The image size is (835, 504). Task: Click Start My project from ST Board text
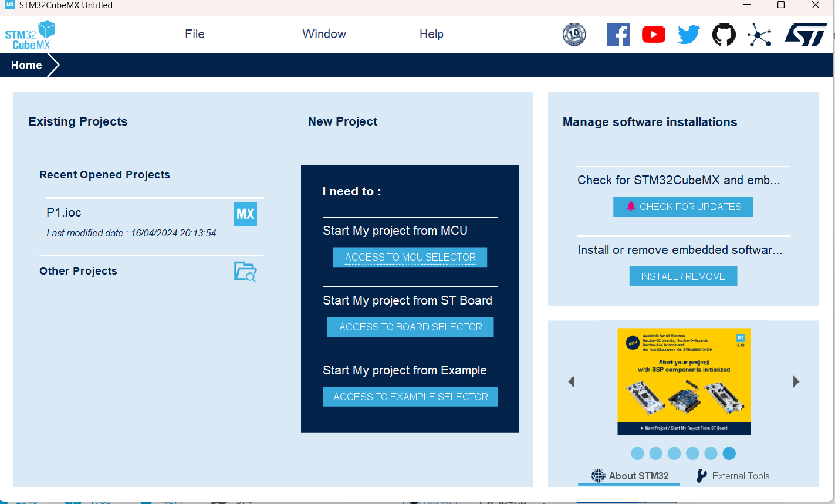pyautogui.click(x=407, y=300)
